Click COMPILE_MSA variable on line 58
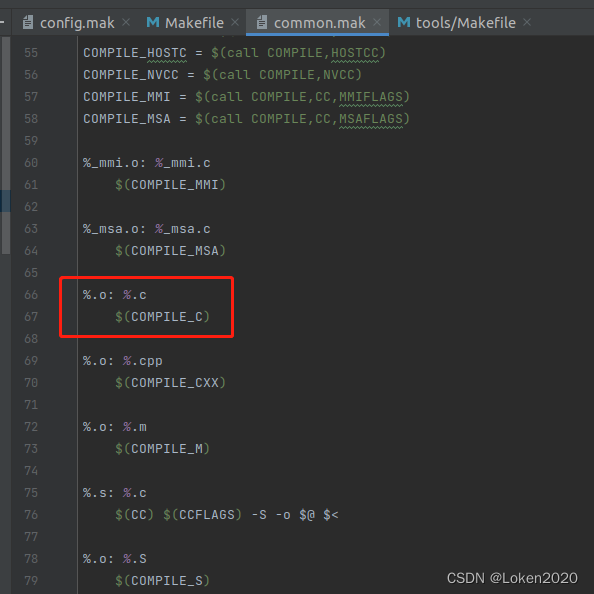Viewport: 594px width, 594px height. [127, 119]
